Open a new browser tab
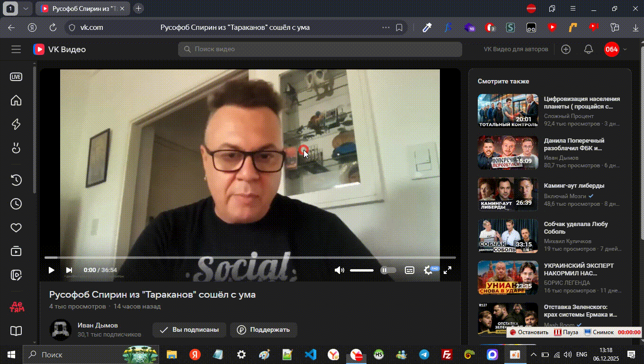 click(138, 9)
